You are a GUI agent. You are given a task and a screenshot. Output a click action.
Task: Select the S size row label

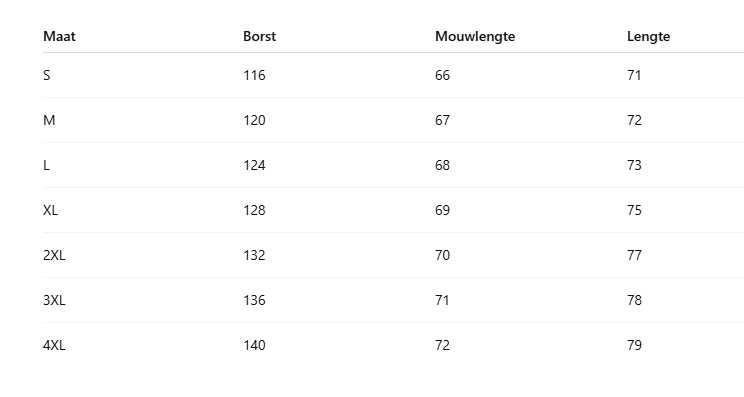(46, 75)
